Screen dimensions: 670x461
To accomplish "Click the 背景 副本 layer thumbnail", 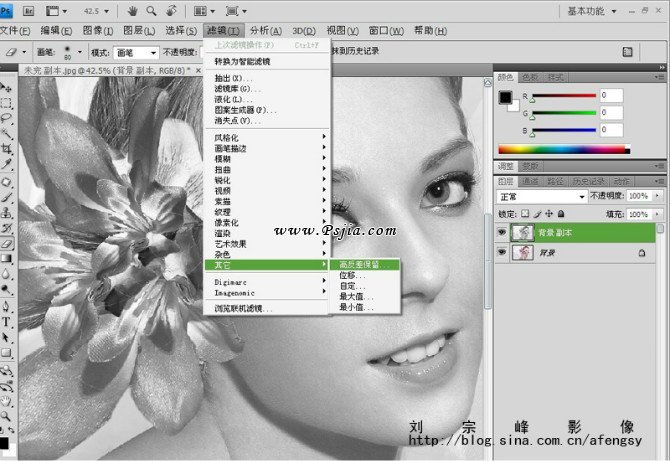I will (x=523, y=232).
